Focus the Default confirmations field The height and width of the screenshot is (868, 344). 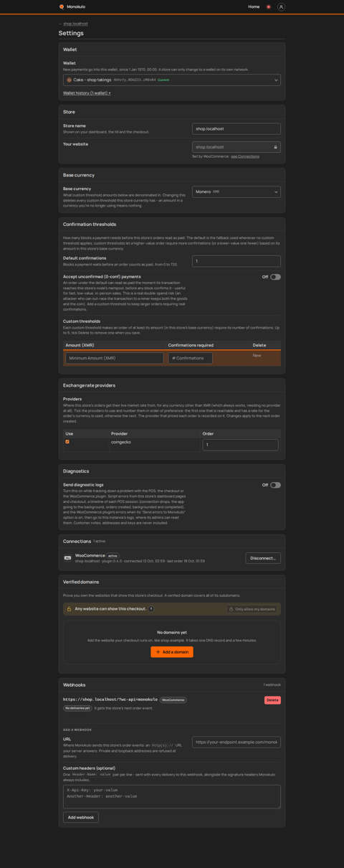click(236, 261)
